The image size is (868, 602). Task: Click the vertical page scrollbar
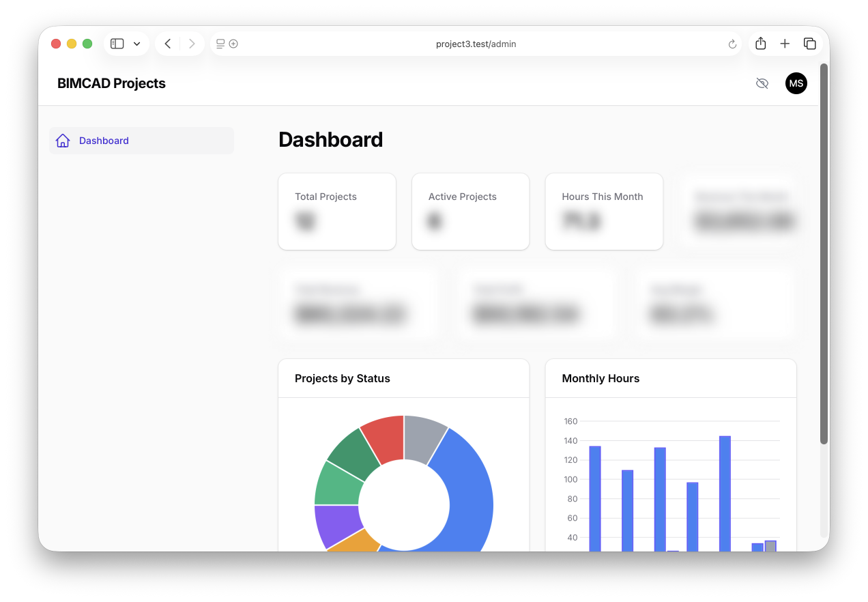pyautogui.click(x=824, y=253)
